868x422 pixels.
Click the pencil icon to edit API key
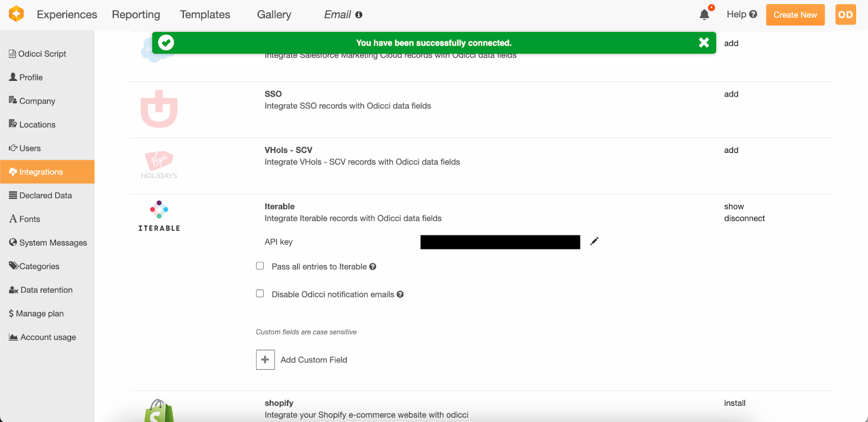coord(594,241)
